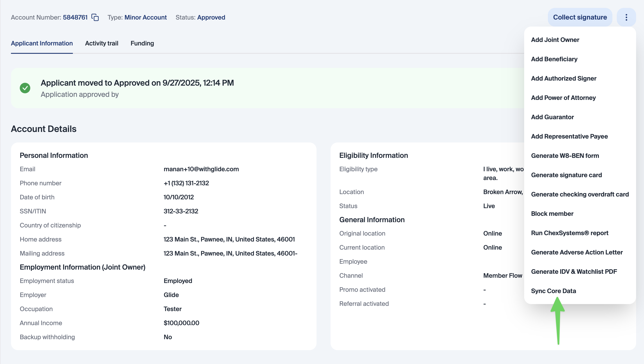
Task: Run the ChexSystems report from the menu
Action: tap(570, 233)
